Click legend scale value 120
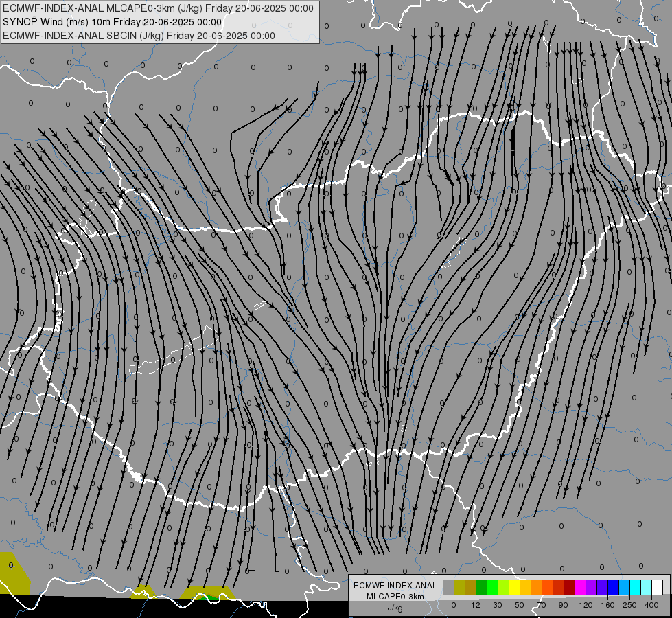 click(x=586, y=605)
